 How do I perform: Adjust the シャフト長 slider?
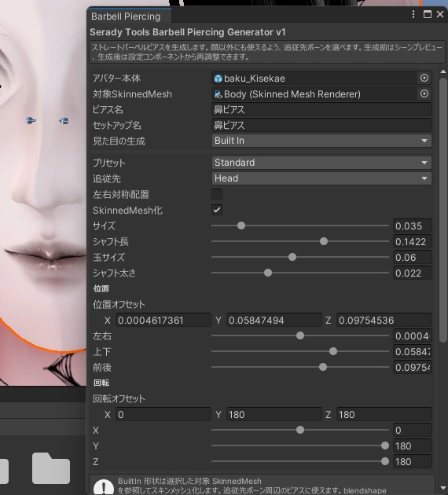tap(300, 241)
